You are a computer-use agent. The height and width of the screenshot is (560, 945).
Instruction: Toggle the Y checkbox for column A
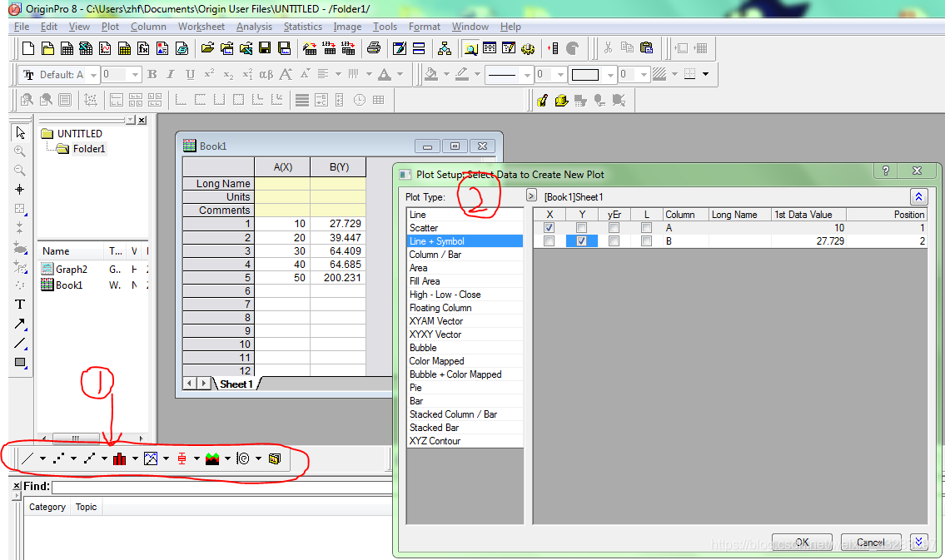(x=582, y=228)
